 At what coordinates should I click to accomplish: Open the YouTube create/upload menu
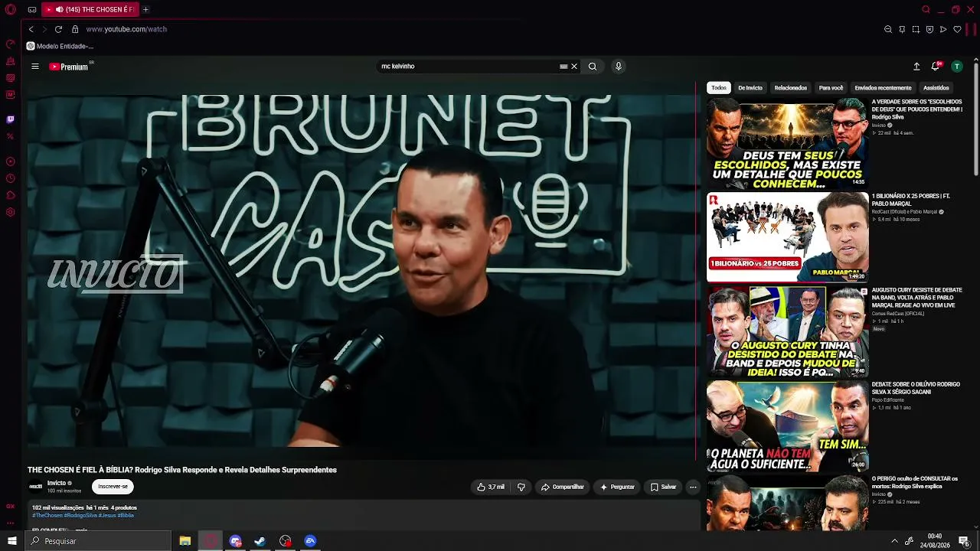coord(916,67)
